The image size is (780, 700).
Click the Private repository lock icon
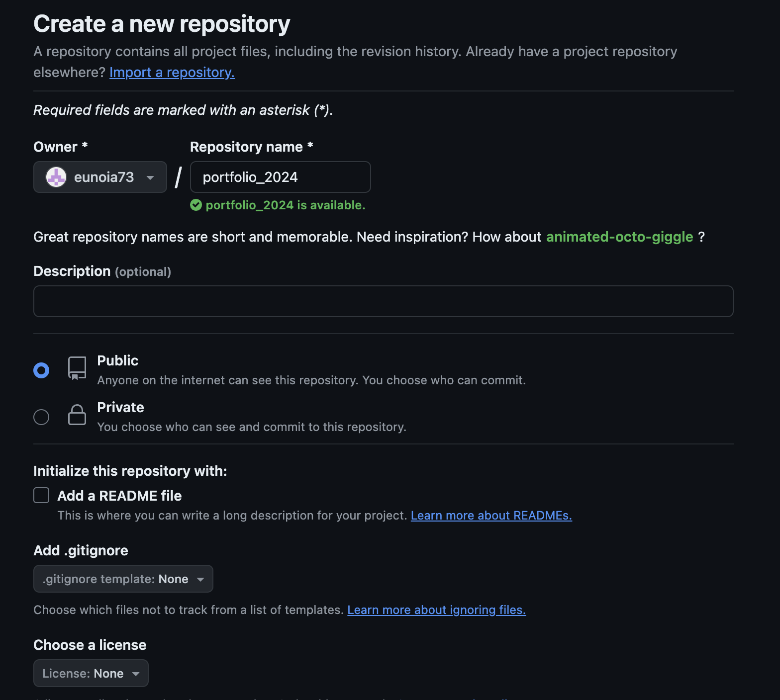(x=77, y=415)
